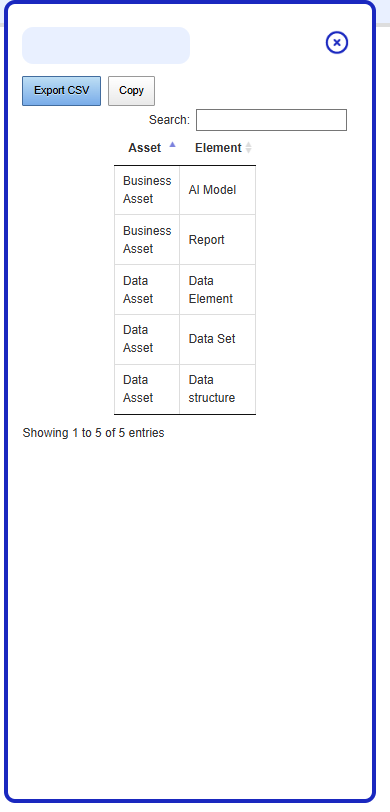
Task: Click the Export CSV button
Action: (62, 91)
